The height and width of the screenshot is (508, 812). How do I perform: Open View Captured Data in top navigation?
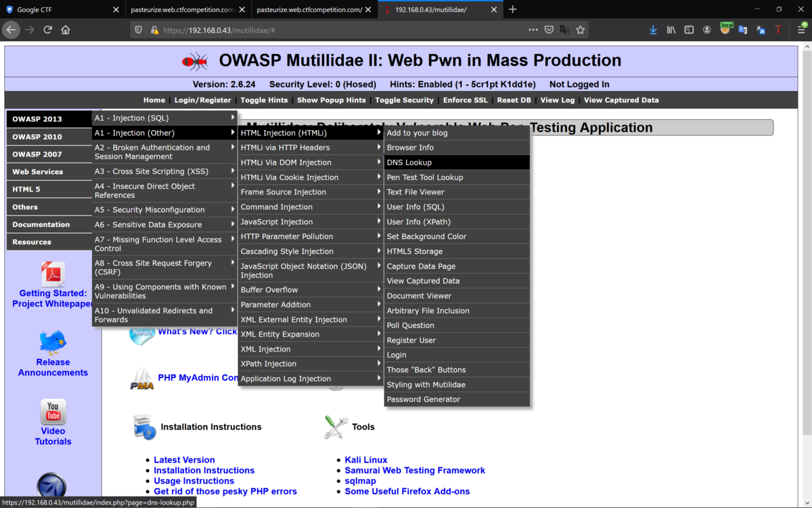pyautogui.click(x=621, y=100)
